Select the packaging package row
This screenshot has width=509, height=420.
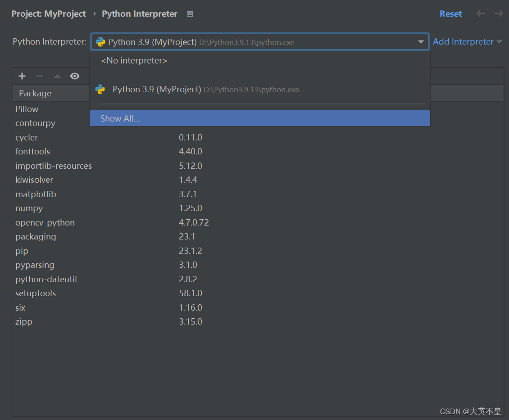coord(259,237)
